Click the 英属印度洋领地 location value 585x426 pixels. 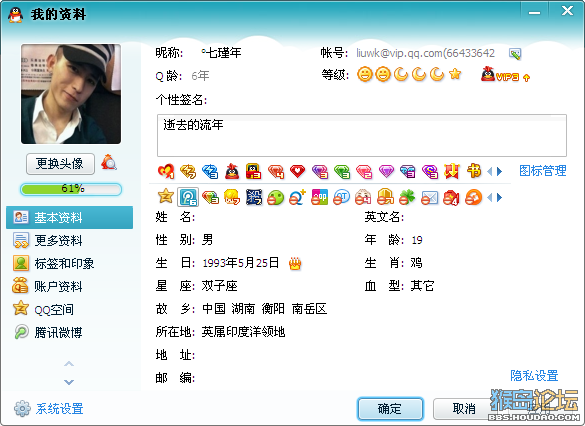(243, 332)
